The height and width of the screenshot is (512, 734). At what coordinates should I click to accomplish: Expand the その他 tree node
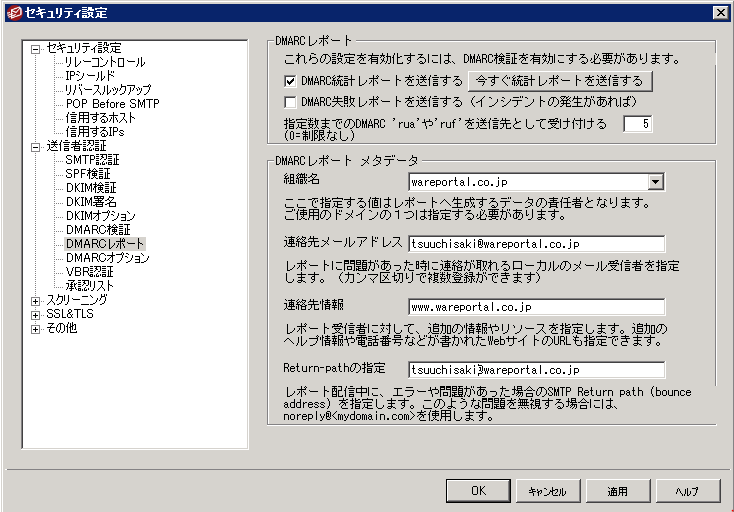37,328
